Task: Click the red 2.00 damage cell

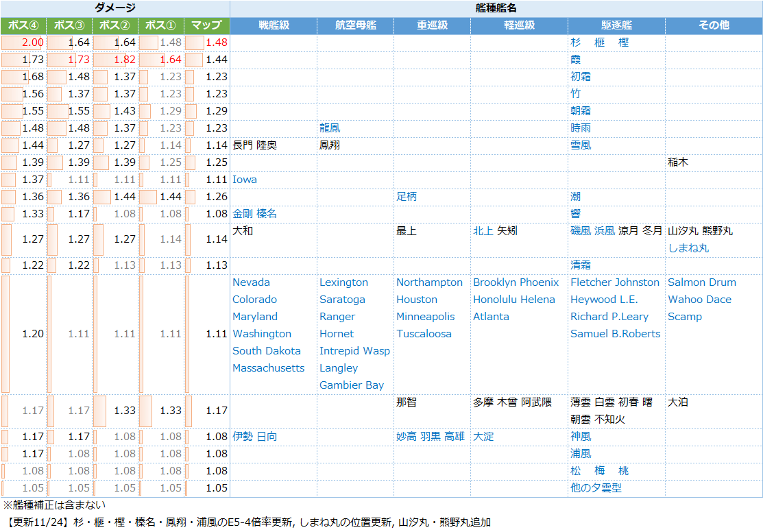Action: [32, 43]
